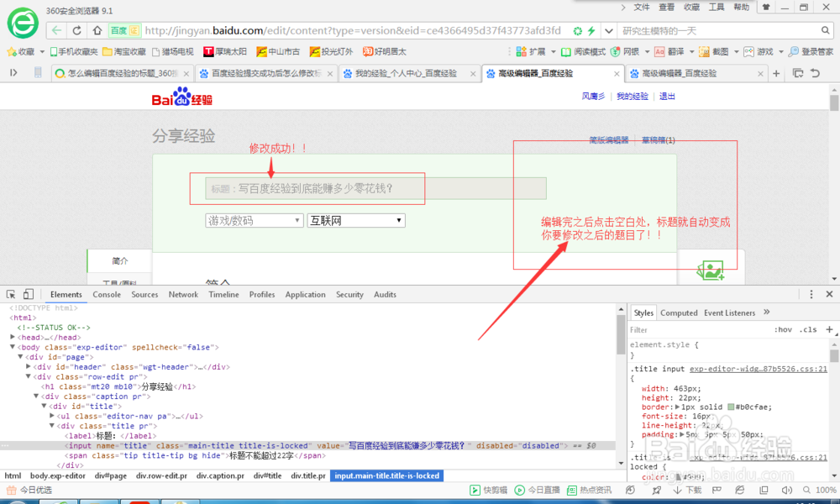The image size is (840, 504).
Task: Open 手机收藏夹 mobile bookmarks
Action: click(x=73, y=52)
